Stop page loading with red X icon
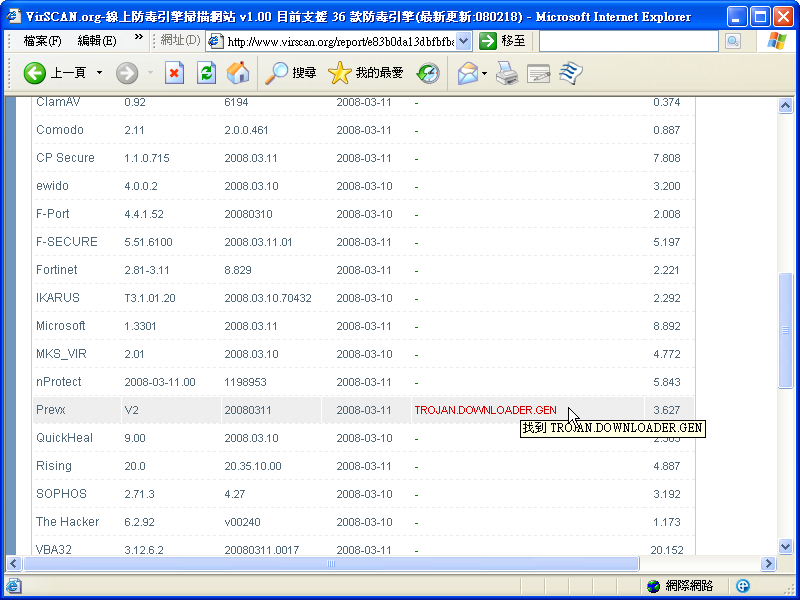Image resolution: width=800 pixels, height=600 pixels. 174,73
